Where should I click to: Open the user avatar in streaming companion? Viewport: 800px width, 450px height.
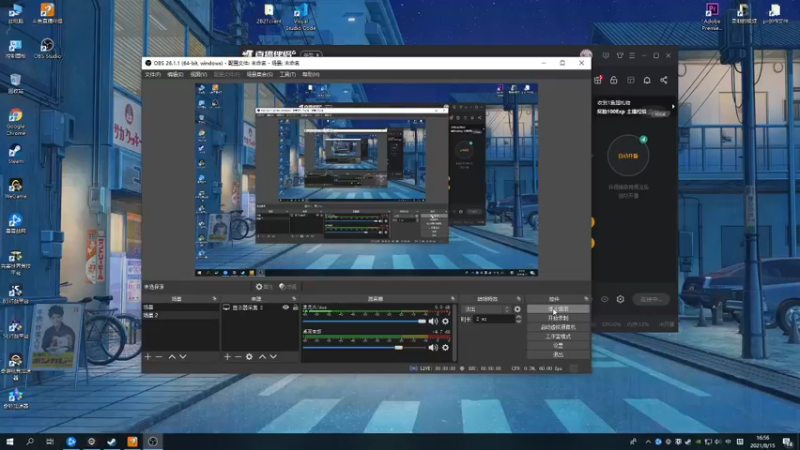pos(586,54)
